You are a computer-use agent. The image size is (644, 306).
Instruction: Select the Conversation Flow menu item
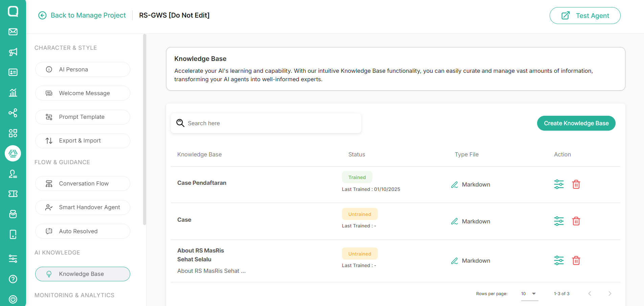[83, 183]
